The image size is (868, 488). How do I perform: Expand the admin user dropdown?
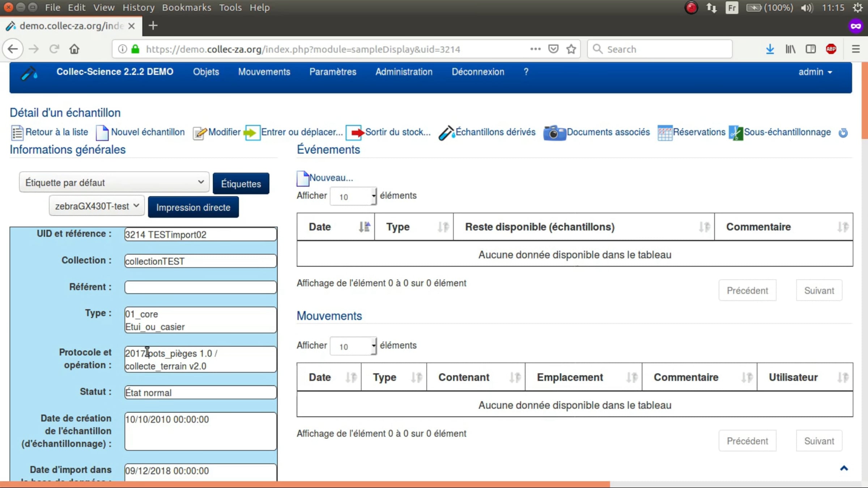coord(816,72)
